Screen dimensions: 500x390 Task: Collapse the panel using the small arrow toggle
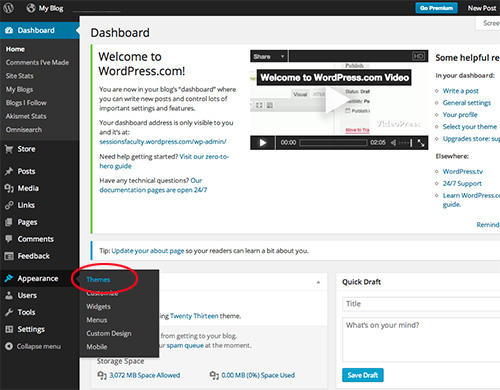tap(318, 282)
